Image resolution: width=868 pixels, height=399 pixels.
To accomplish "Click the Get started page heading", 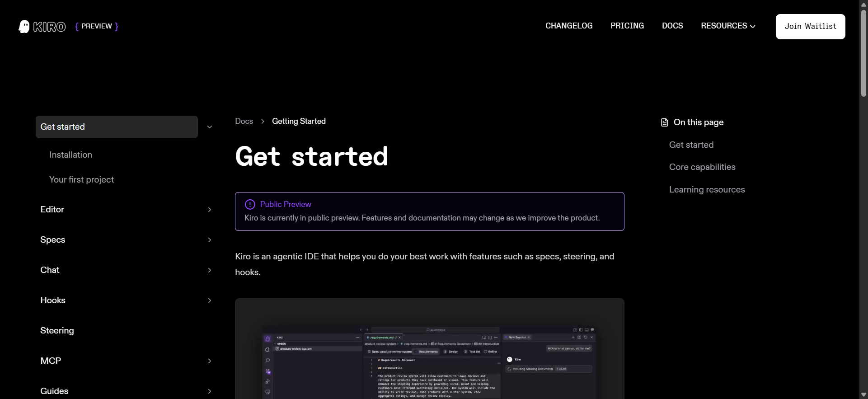I will pos(311,156).
